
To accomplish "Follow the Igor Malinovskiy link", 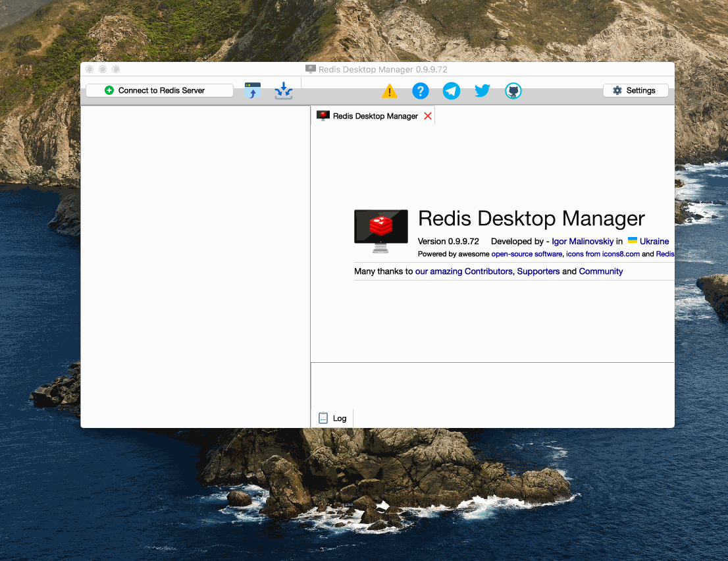I will coord(583,242).
